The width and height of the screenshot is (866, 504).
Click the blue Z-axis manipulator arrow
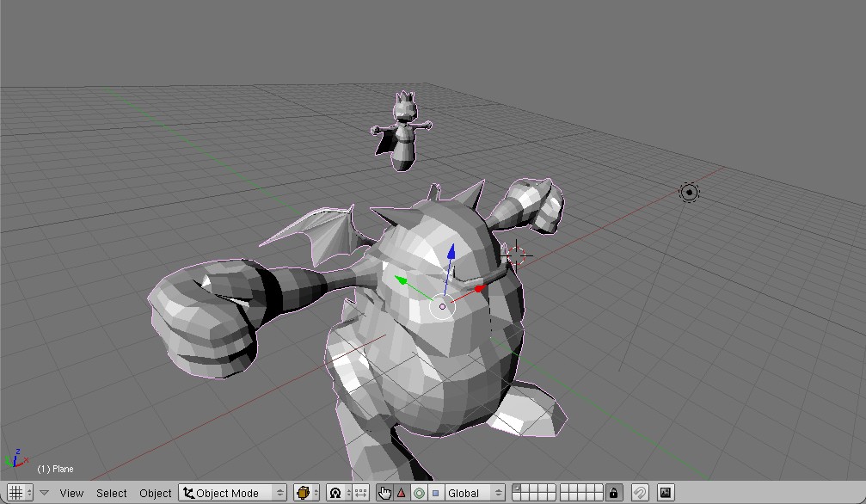click(x=451, y=251)
